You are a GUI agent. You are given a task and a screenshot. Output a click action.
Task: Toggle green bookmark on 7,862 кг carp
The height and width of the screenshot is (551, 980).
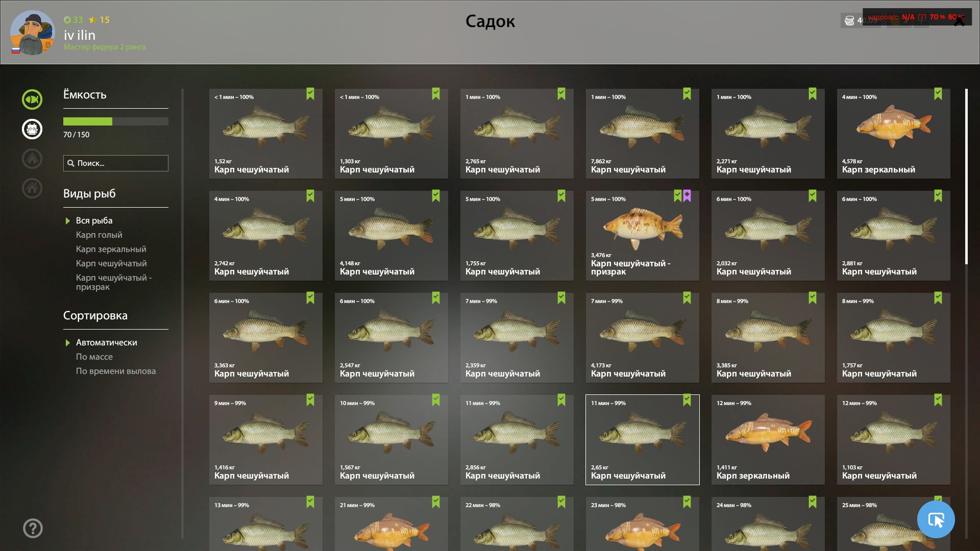point(687,94)
